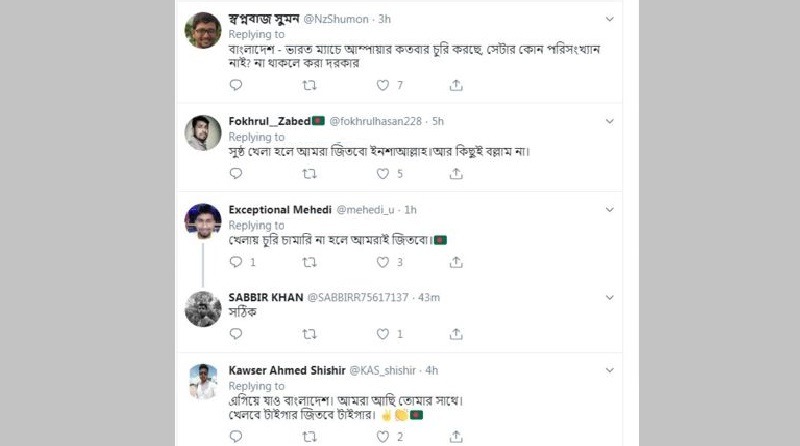The width and height of the screenshot is (800, 446).
Task: Reply to SABBIR KHAN's tweet
Action: (x=235, y=334)
